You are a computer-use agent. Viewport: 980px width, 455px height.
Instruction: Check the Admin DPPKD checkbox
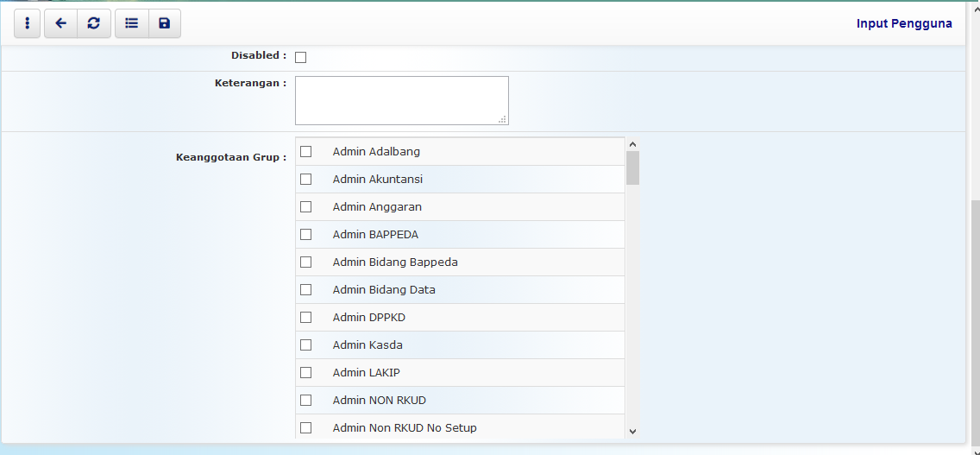point(305,318)
